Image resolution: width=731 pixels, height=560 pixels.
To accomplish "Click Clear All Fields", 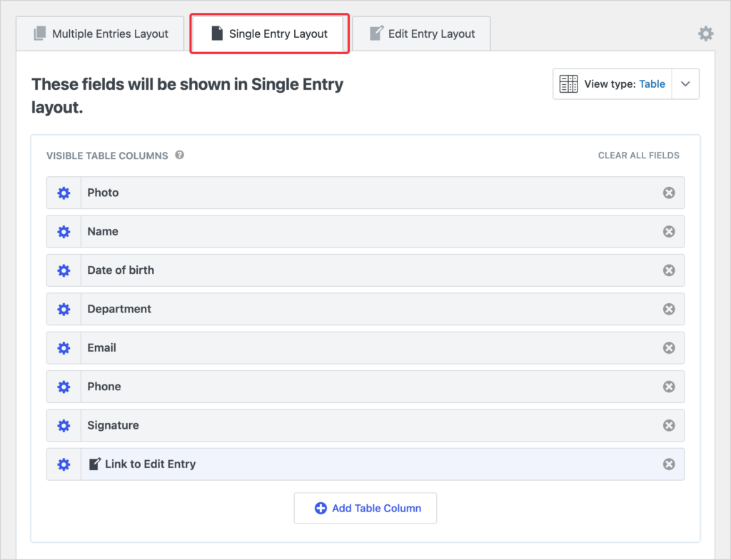I will 639,155.
